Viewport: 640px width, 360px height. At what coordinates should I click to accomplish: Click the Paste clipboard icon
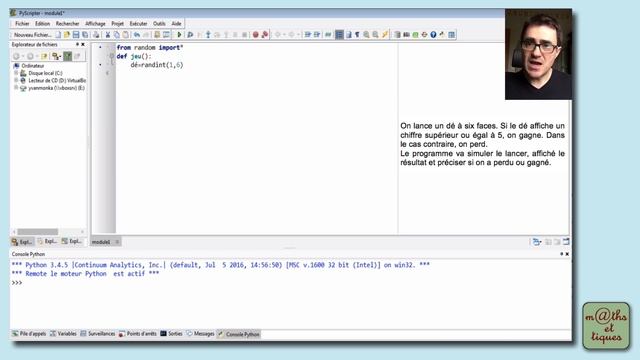tap(126, 35)
